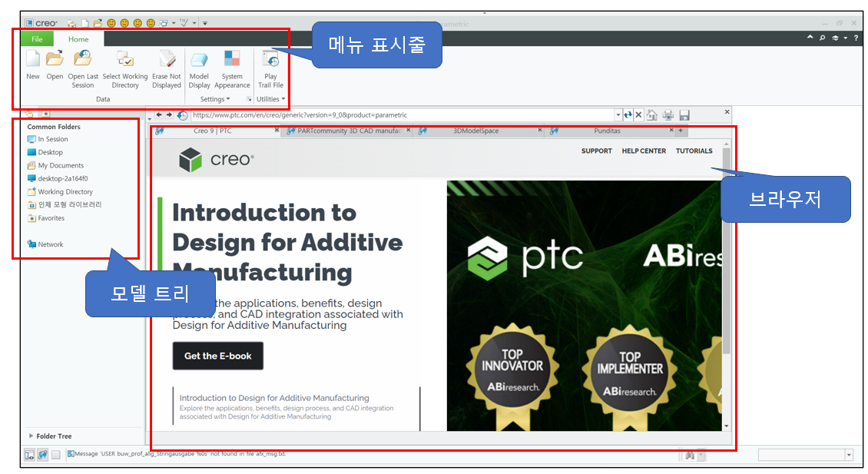Open Settings dialog launcher arrow
The width and height of the screenshot is (868, 474).
[x=249, y=99]
